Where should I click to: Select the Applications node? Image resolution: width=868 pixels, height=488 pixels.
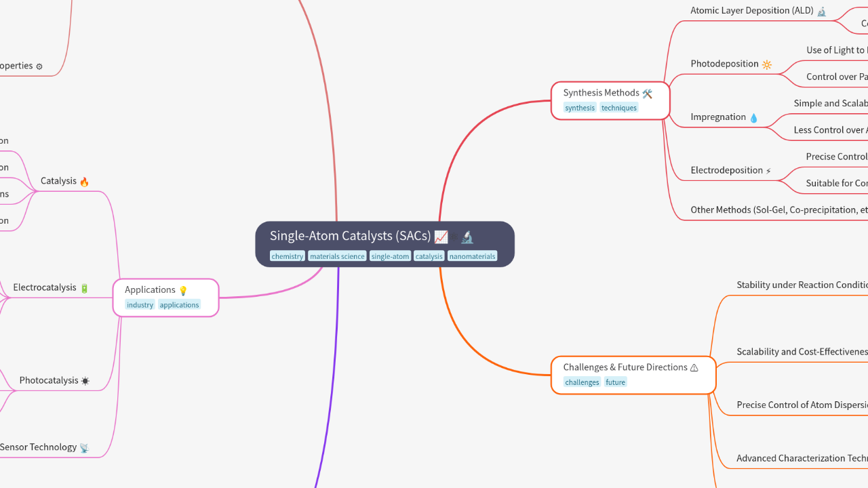pos(166,298)
